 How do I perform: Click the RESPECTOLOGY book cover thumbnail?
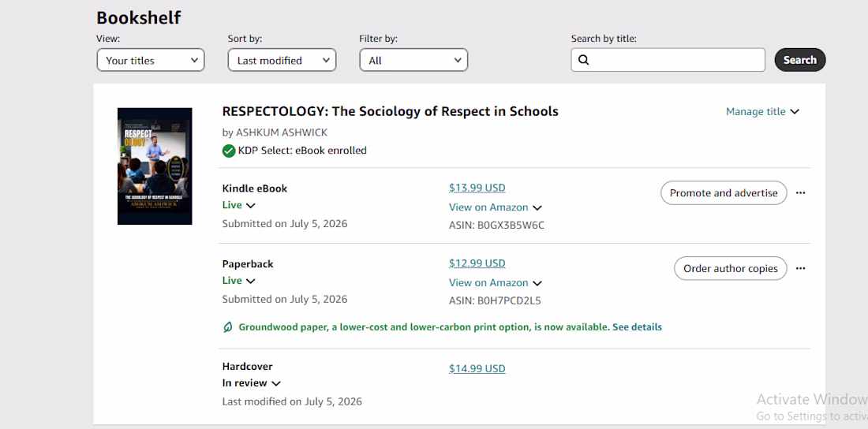tap(155, 166)
